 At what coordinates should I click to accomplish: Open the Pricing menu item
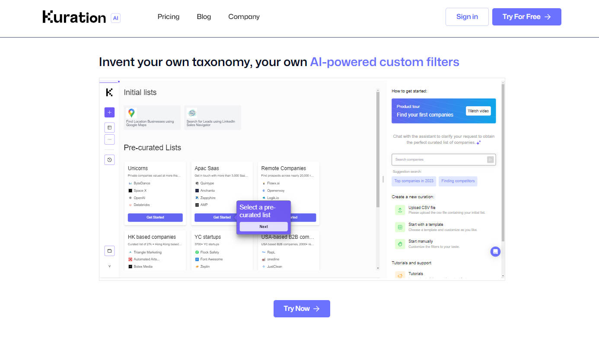[169, 17]
